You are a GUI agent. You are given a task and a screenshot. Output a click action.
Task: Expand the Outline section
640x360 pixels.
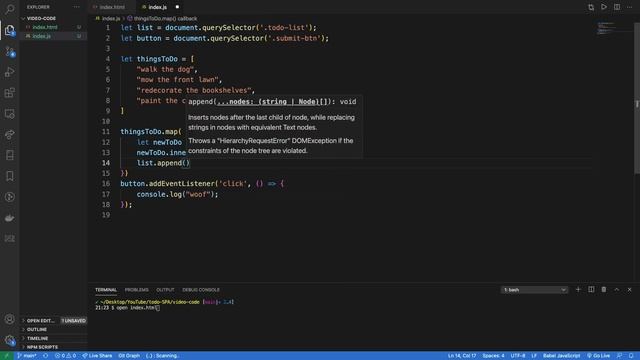[54, 329]
